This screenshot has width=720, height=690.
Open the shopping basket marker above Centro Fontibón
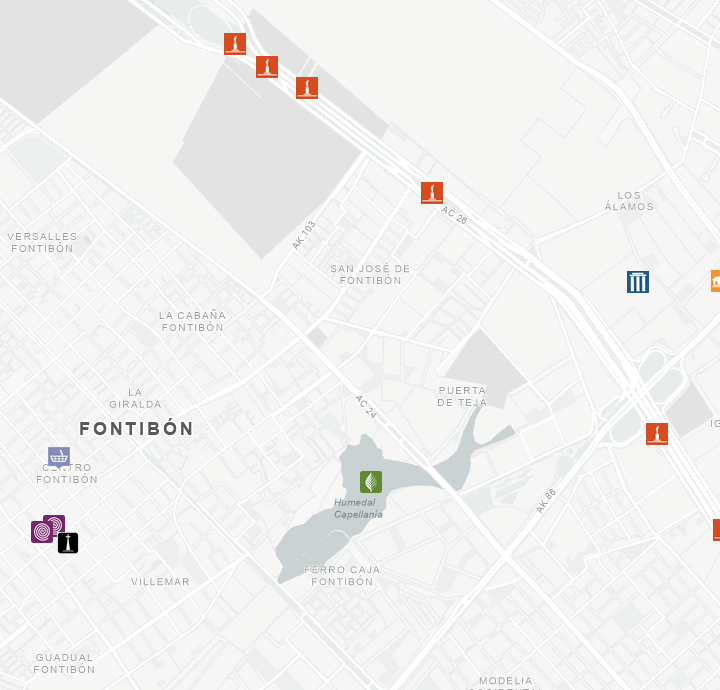pos(59,457)
